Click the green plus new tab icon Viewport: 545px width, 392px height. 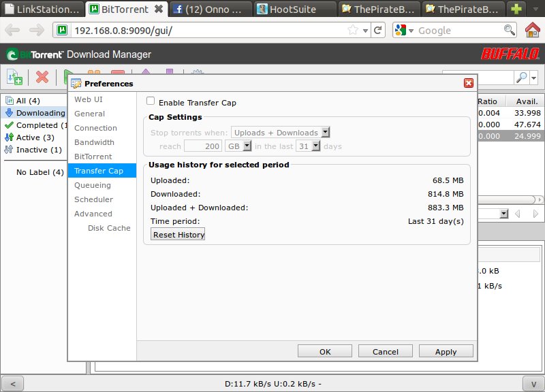point(518,10)
